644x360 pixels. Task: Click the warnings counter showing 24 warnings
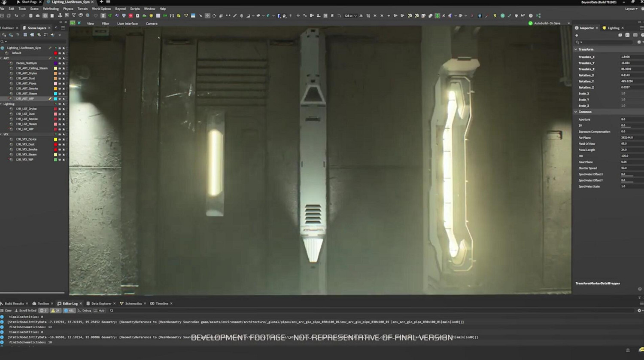coord(55,310)
